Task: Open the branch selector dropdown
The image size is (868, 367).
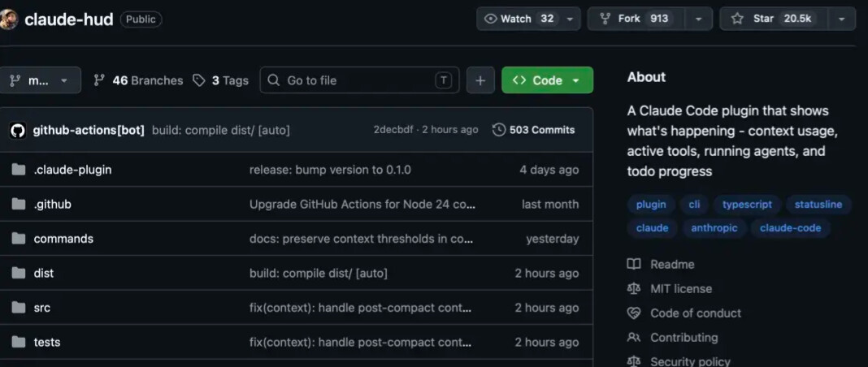Action: tap(39, 80)
